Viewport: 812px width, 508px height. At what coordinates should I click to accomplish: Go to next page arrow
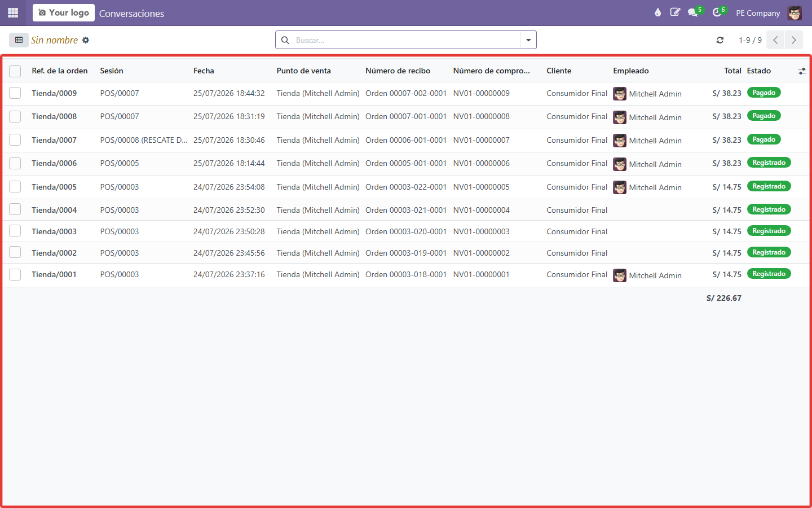793,40
